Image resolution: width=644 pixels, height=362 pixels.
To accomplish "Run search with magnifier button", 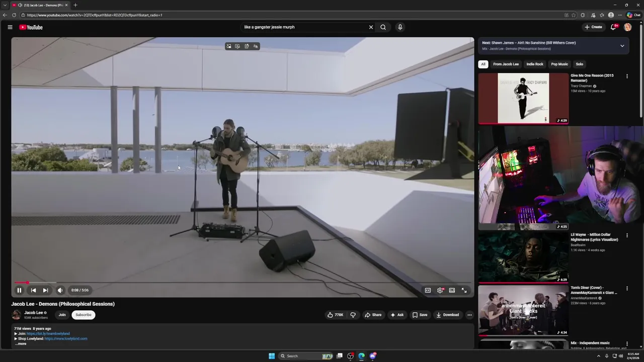I will [x=383, y=27].
